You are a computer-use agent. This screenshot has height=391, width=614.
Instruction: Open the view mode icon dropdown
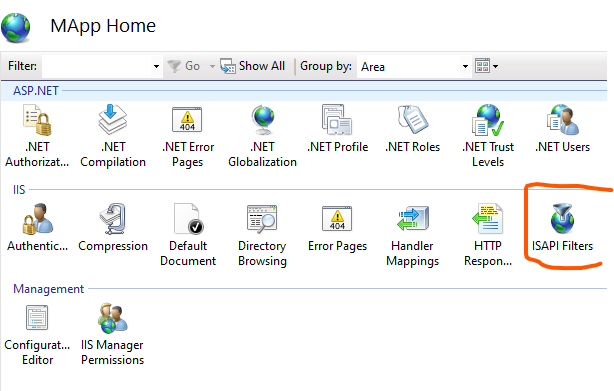(486, 66)
